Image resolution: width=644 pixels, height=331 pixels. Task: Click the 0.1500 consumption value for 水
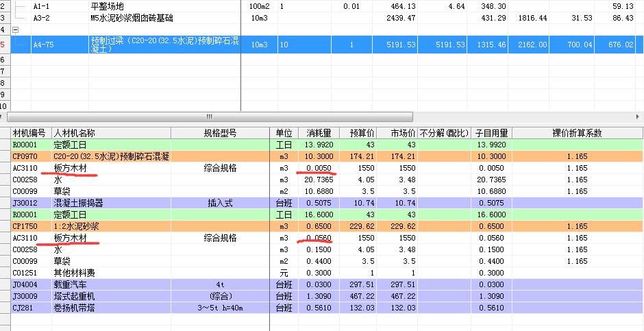319,249
